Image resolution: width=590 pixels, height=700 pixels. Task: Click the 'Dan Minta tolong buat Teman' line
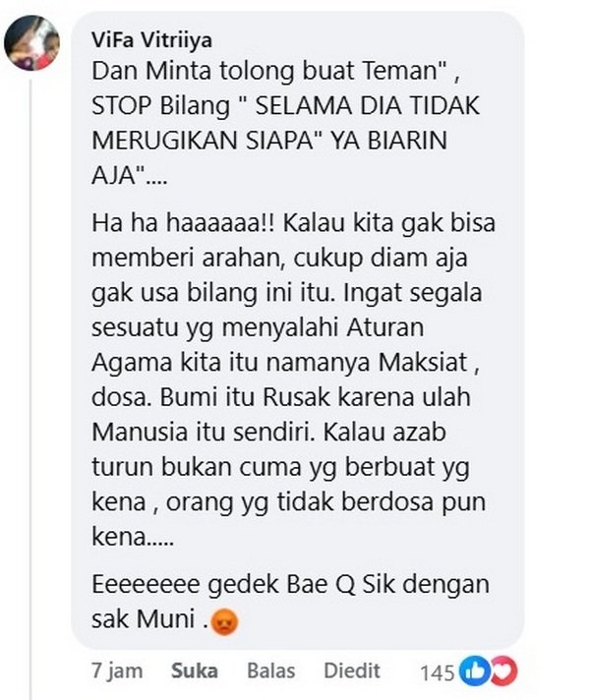tap(275, 72)
